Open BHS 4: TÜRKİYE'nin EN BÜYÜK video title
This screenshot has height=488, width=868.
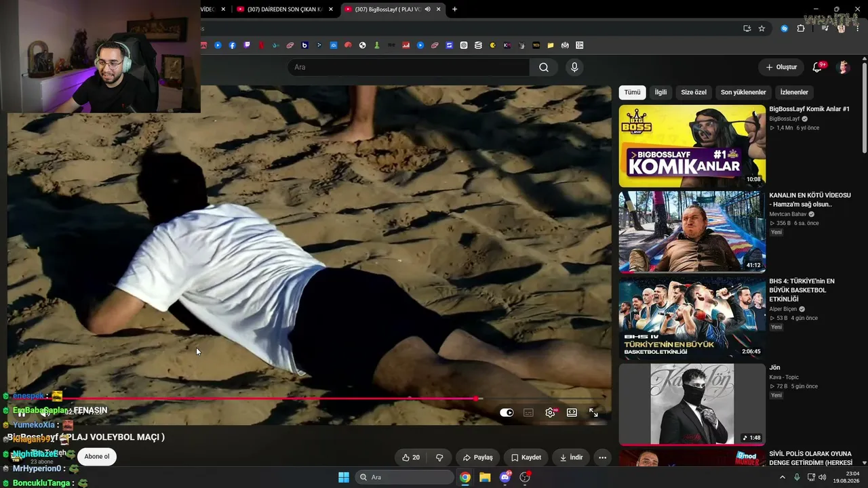point(802,290)
